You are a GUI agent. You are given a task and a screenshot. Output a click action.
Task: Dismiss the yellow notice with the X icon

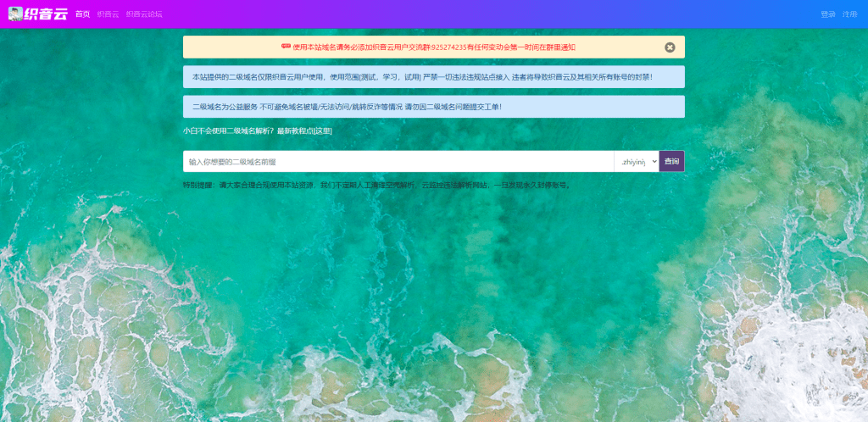670,47
